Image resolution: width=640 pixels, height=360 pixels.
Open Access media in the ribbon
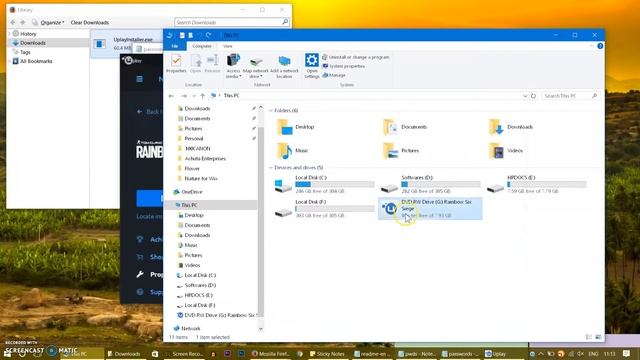tap(233, 66)
